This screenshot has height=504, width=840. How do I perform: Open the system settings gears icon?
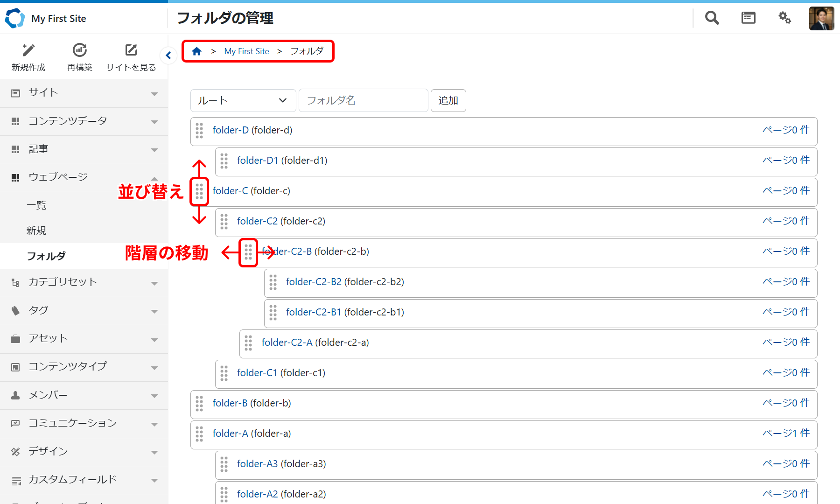coord(784,18)
